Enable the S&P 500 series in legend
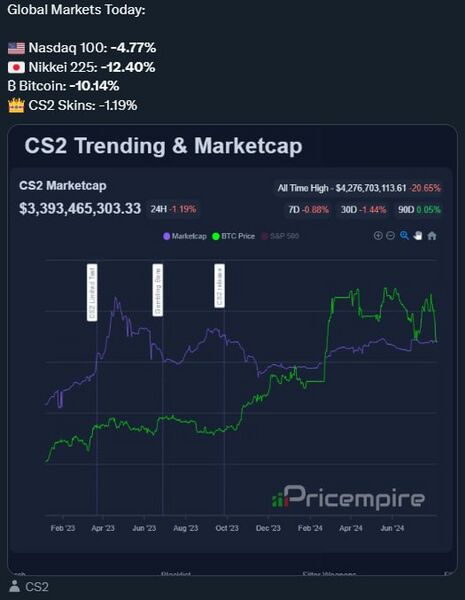 (280, 236)
